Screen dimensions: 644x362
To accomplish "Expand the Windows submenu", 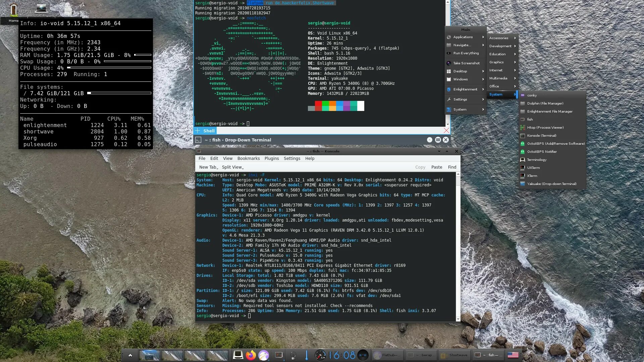I will [466, 79].
